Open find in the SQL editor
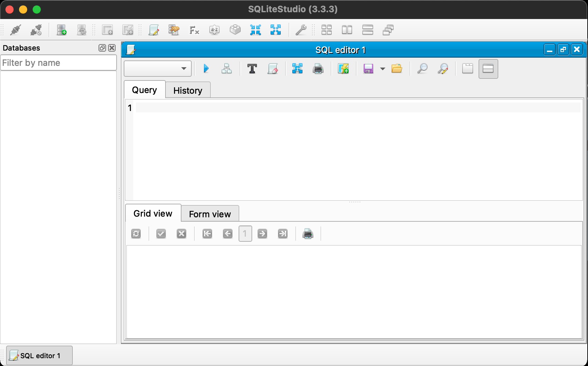588x366 pixels. pyautogui.click(x=422, y=69)
